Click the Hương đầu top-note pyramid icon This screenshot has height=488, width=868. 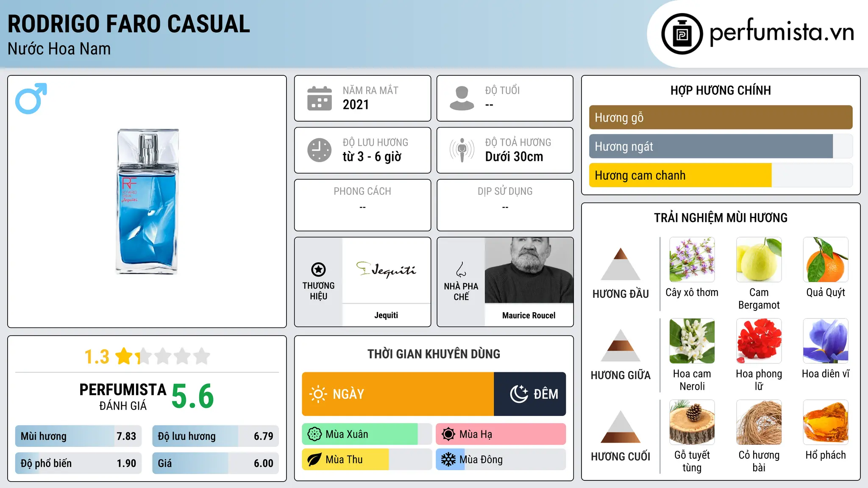click(x=620, y=264)
